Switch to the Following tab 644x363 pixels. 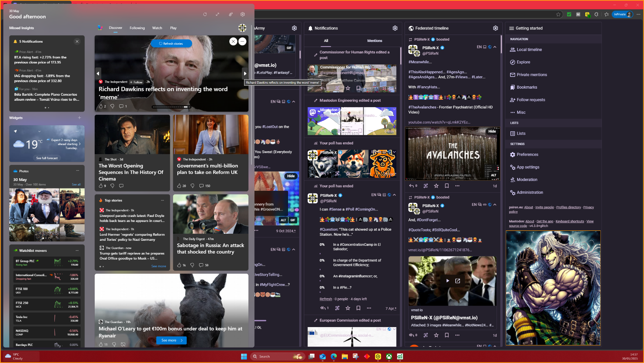click(137, 28)
